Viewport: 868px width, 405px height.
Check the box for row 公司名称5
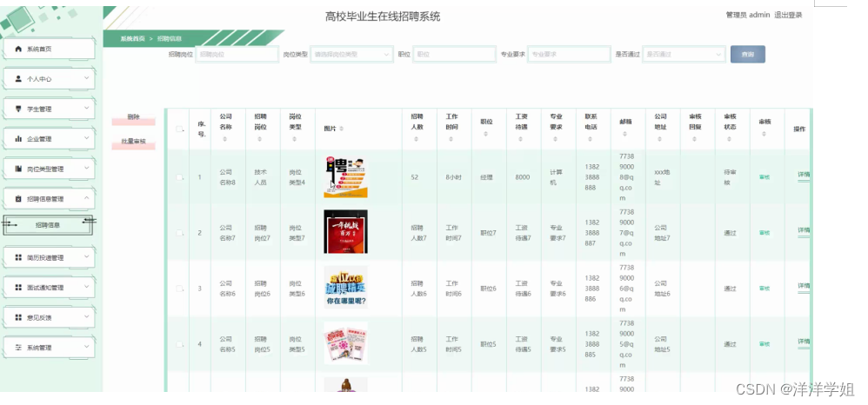179,344
